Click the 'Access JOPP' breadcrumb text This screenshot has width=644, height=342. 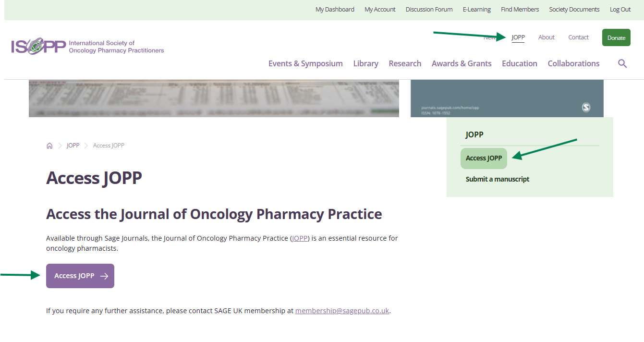tap(109, 146)
